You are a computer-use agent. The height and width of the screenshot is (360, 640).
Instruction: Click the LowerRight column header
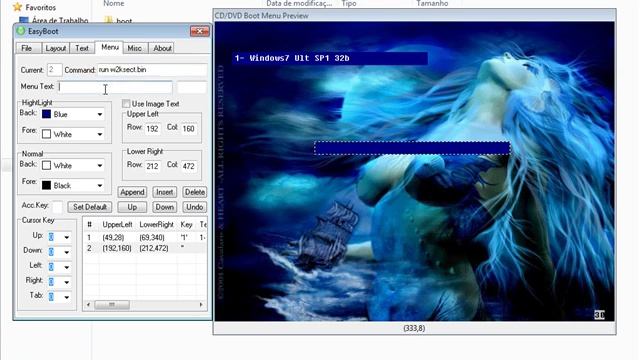(156, 224)
